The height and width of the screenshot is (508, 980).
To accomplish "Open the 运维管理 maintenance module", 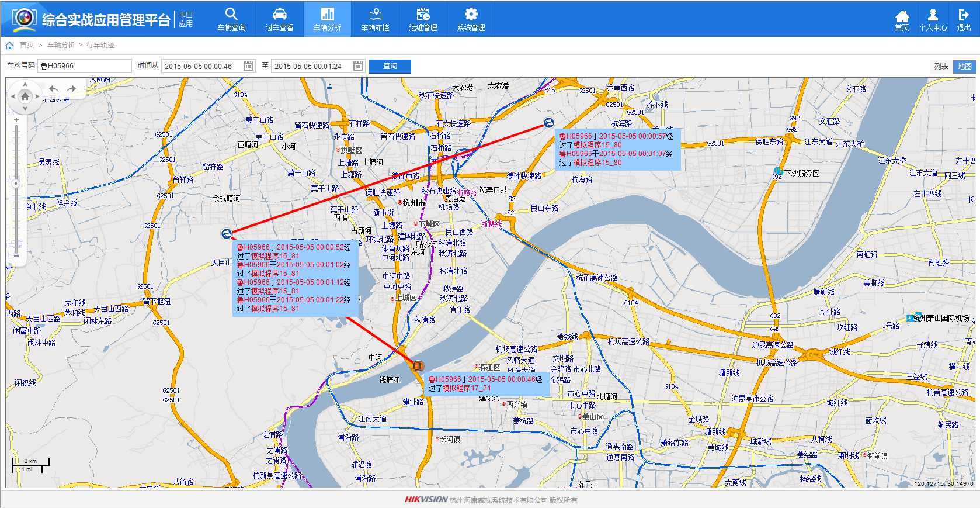I will coord(423,19).
